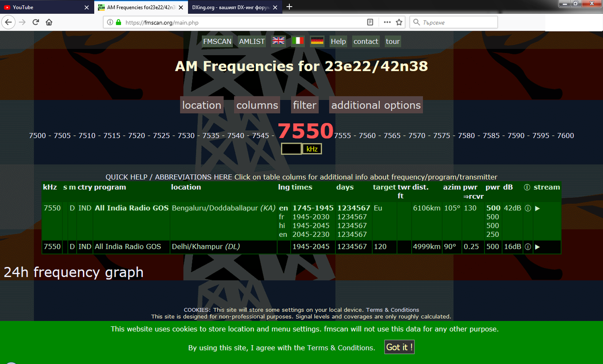Click the frequency kHz input box
The width and height of the screenshot is (603, 364).
[291, 149]
